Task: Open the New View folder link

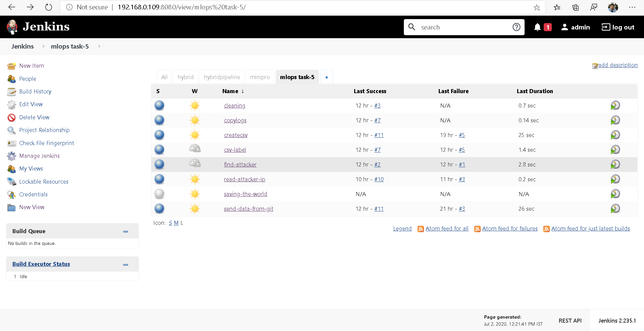Action: (32, 207)
